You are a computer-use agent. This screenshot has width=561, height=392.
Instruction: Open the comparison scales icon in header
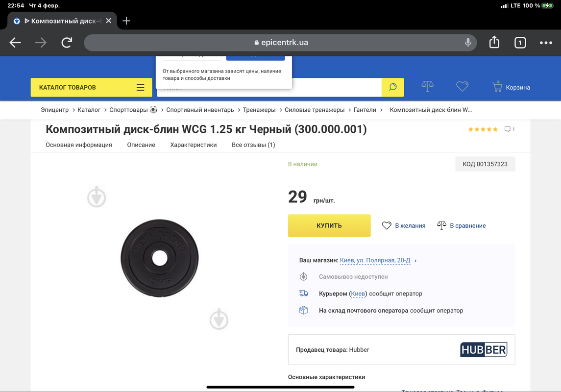428,86
